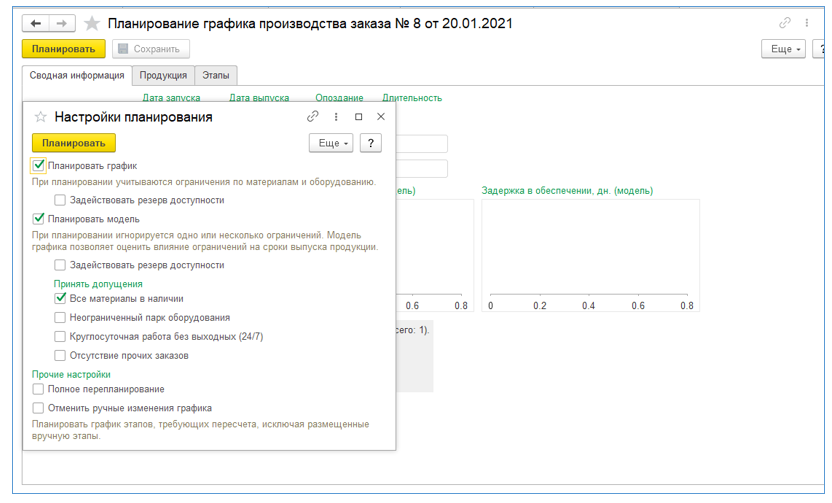Expand the Еще dropdown in dialog
832x503 pixels.
click(332, 143)
